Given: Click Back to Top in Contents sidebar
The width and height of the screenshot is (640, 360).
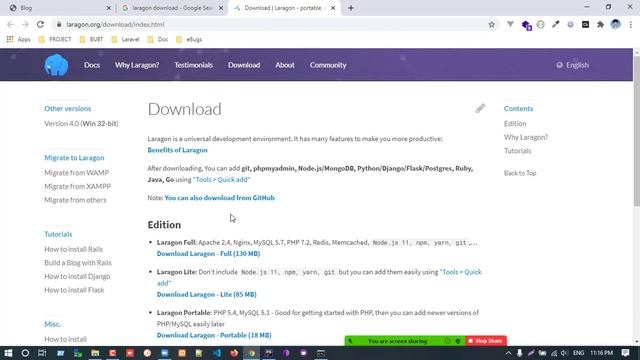Looking at the screenshot, I should click(520, 173).
